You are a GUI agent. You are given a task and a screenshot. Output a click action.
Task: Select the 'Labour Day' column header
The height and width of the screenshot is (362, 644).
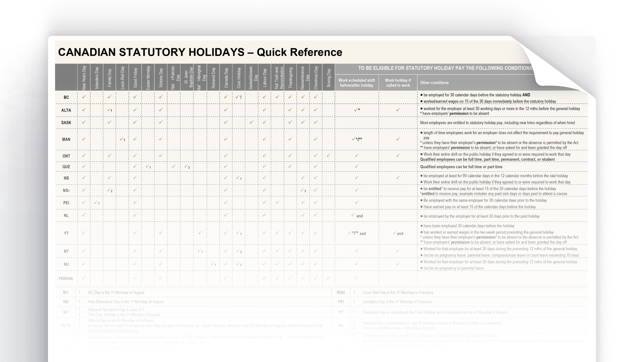pyautogui.click(x=264, y=77)
